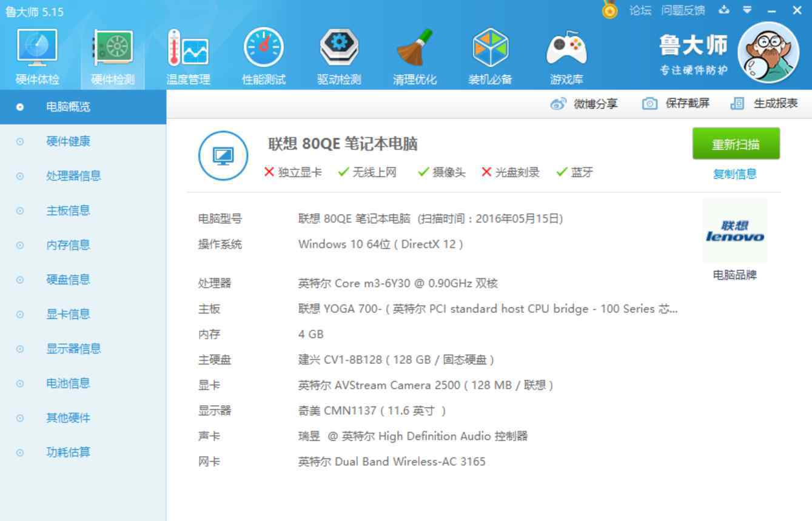Go to 电池信息 sidebar entry
Viewport: 812px width, 521px height.
pyautogui.click(x=68, y=383)
